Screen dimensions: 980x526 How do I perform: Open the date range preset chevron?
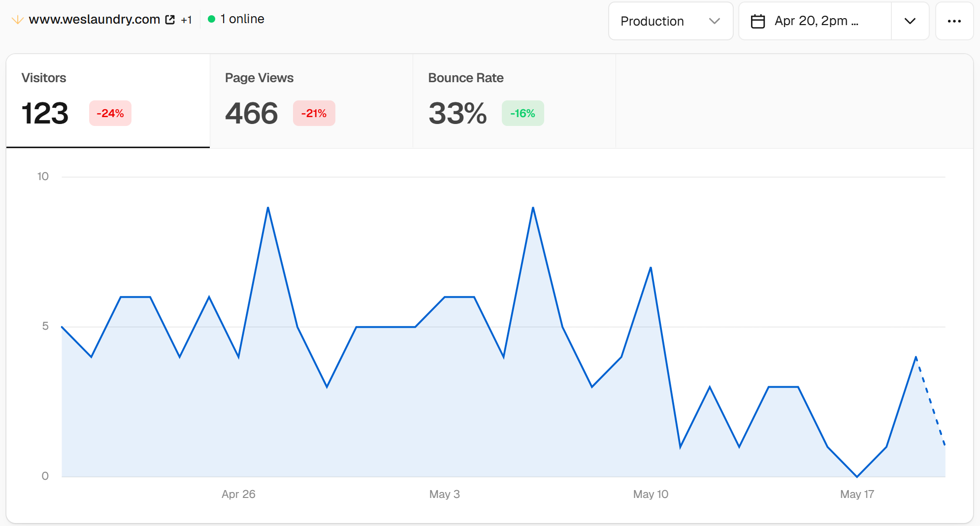(x=910, y=21)
